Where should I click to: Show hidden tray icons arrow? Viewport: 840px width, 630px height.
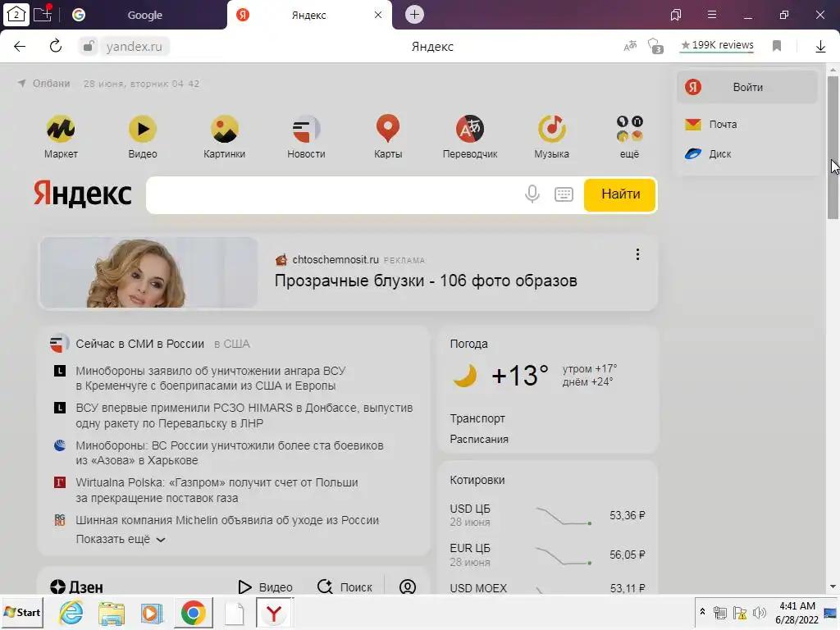pos(702,612)
